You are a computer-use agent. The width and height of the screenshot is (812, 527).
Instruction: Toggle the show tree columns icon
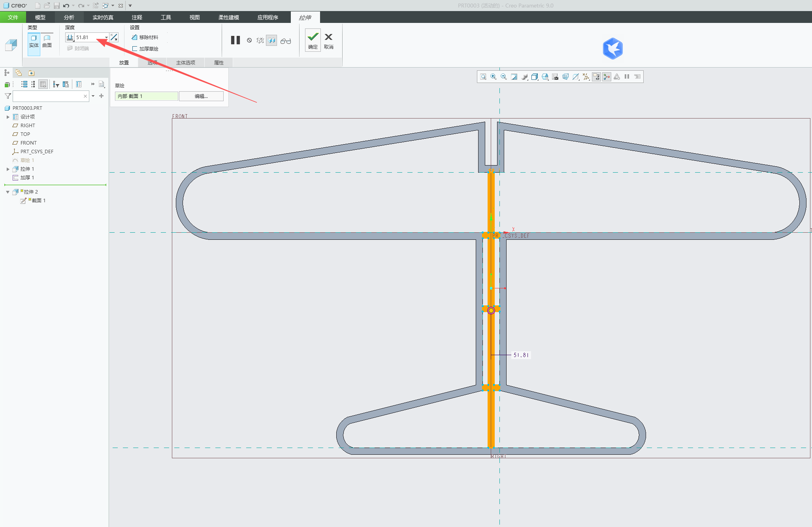coord(43,84)
